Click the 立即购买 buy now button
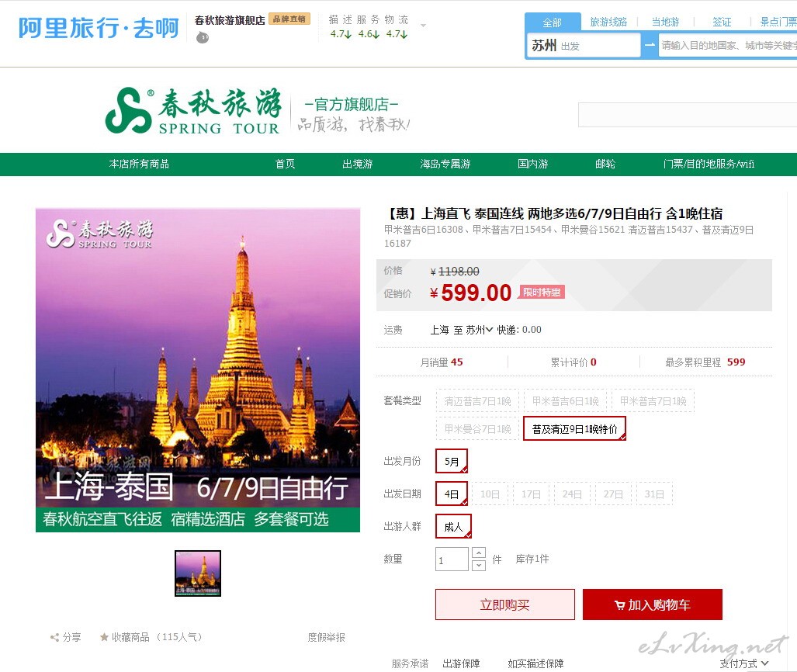 click(505, 604)
